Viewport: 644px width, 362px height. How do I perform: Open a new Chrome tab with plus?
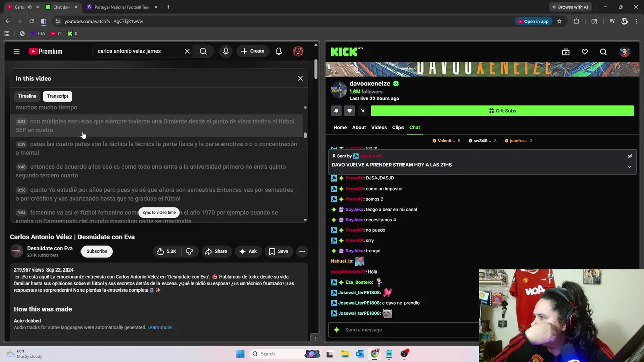click(x=168, y=7)
